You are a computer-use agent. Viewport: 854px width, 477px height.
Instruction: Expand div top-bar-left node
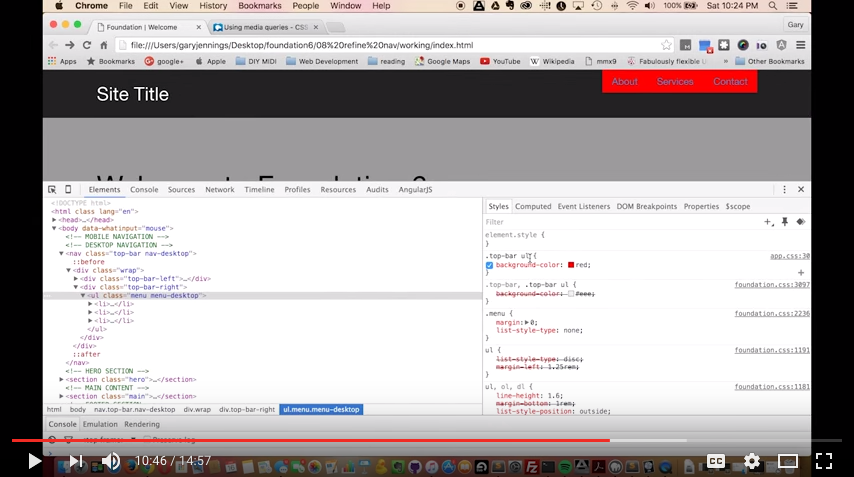(76, 279)
